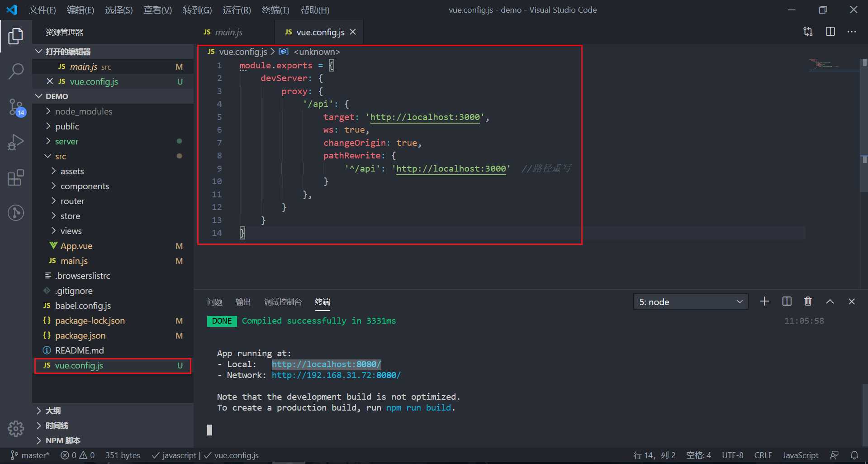
Task: Close the terminal panel
Action: point(852,301)
